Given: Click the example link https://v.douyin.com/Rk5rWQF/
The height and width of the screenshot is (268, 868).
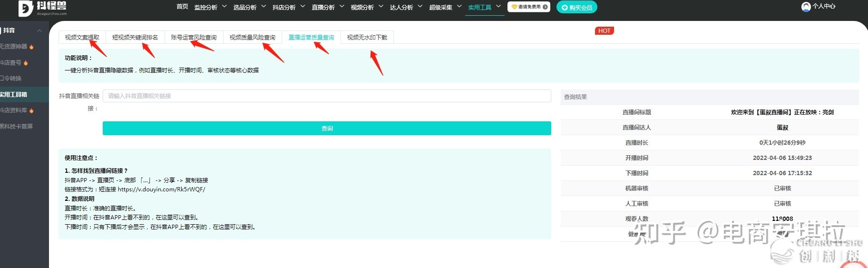Looking at the screenshot, I should click(161, 189).
